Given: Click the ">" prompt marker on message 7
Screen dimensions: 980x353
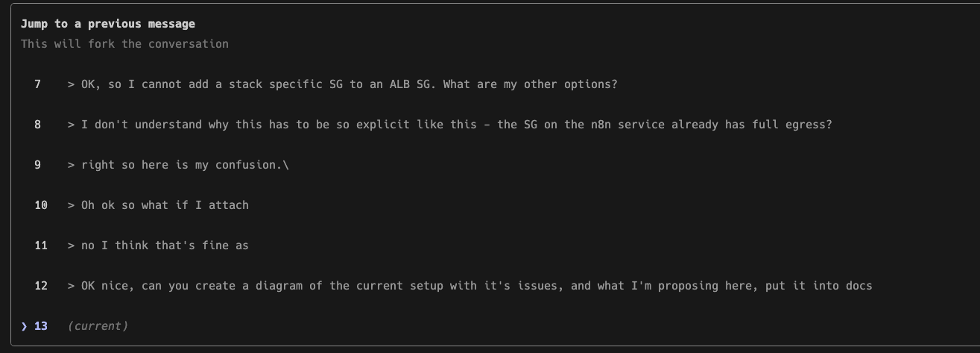Looking at the screenshot, I should [x=71, y=84].
